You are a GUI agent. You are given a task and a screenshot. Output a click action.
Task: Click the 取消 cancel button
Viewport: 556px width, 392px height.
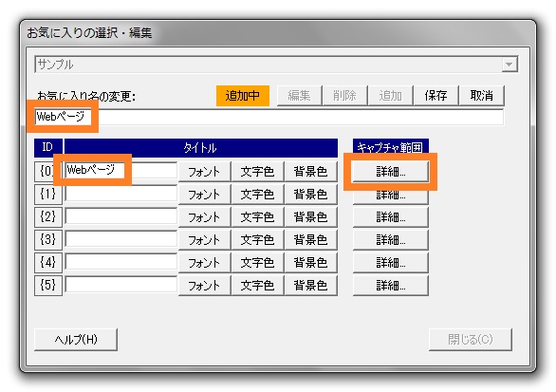tap(482, 96)
